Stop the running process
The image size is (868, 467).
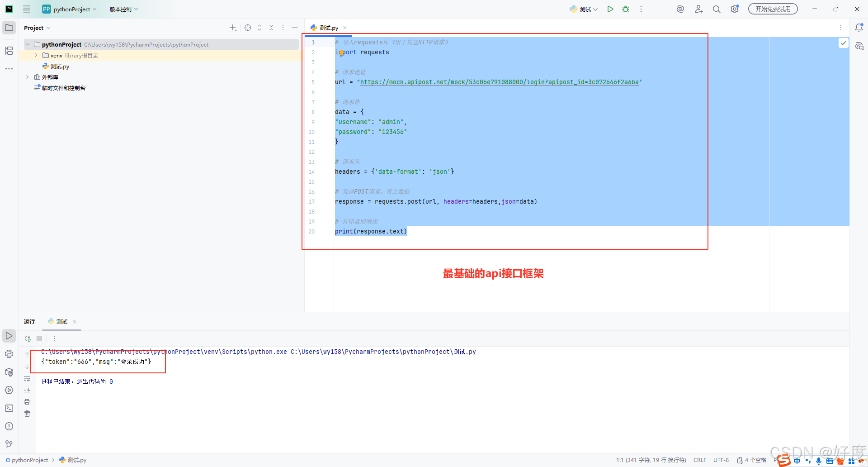[x=39, y=338]
